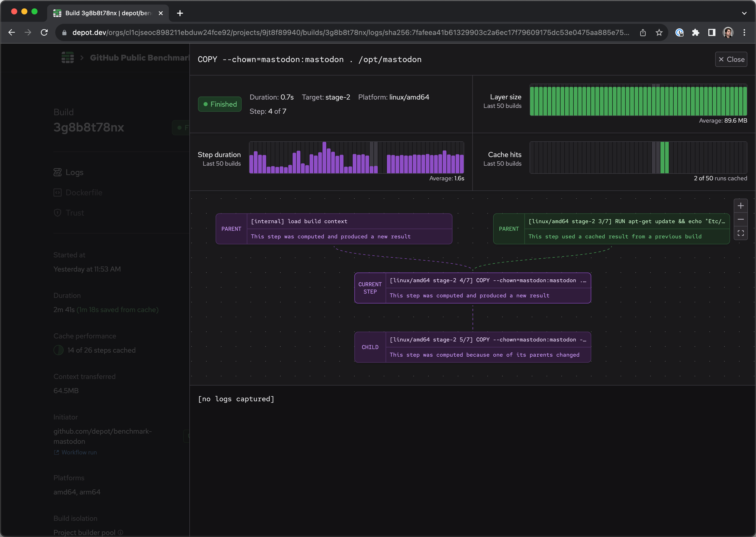
Task: Open Chrome's three-dot menu
Action: point(744,32)
